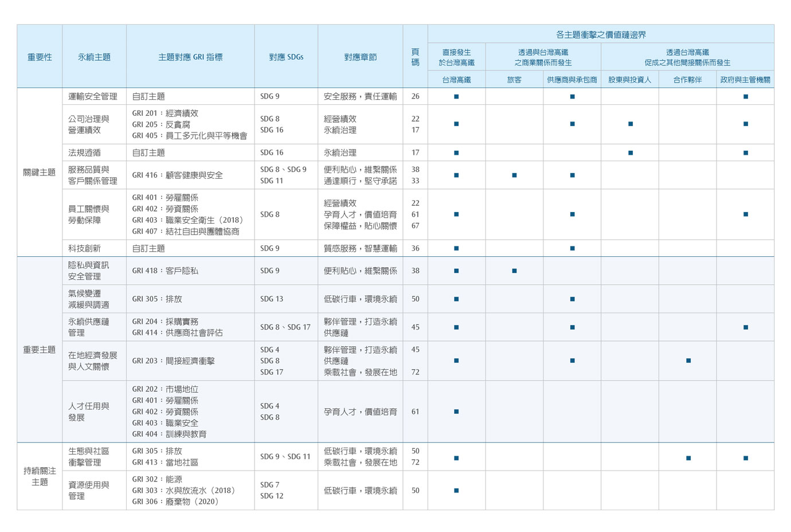Viewport: 791px width, 532px height.
Task: Click SDG 13 in 氣候變遷 row
Action: tap(272, 299)
